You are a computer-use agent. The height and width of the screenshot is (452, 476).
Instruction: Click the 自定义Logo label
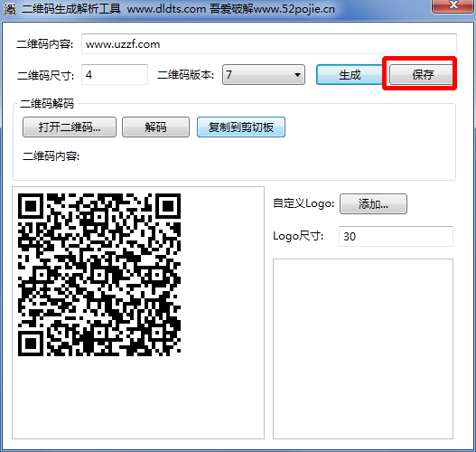pyautogui.click(x=303, y=203)
